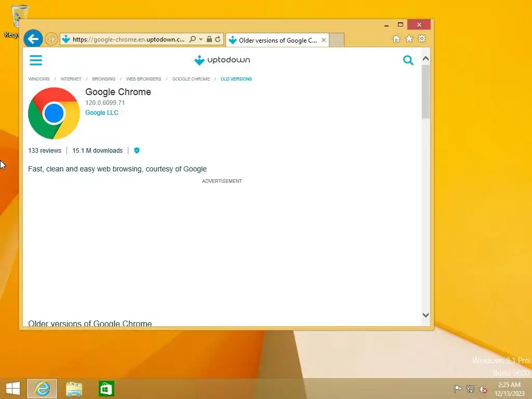Click the scrollbar up arrow
This screenshot has width=532, height=399.
426,59
